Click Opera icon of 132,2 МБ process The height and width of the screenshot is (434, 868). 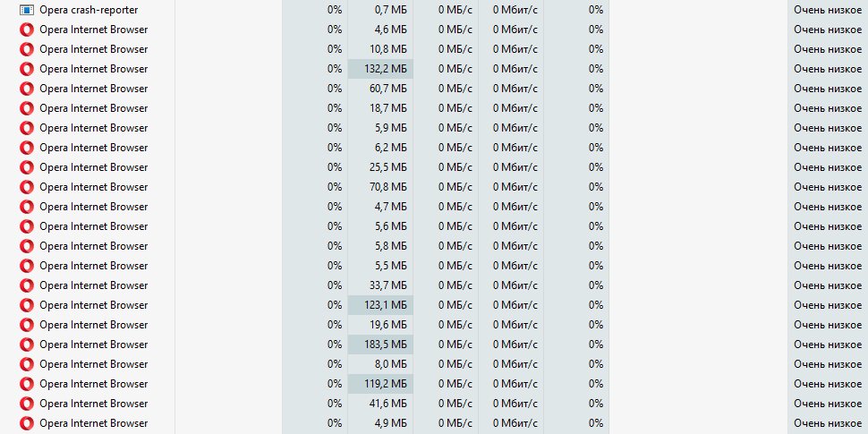tap(27, 69)
